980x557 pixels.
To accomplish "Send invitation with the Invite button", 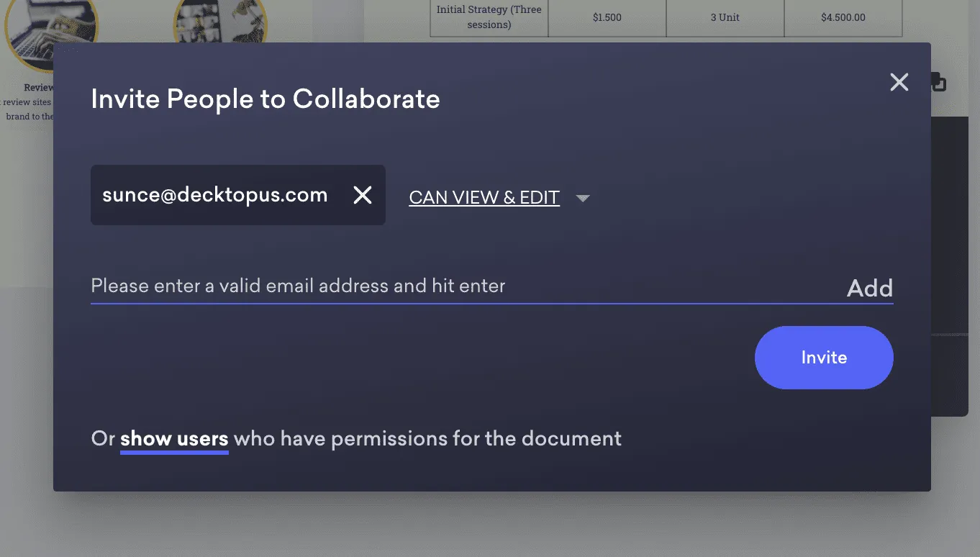I will pyautogui.click(x=824, y=358).
